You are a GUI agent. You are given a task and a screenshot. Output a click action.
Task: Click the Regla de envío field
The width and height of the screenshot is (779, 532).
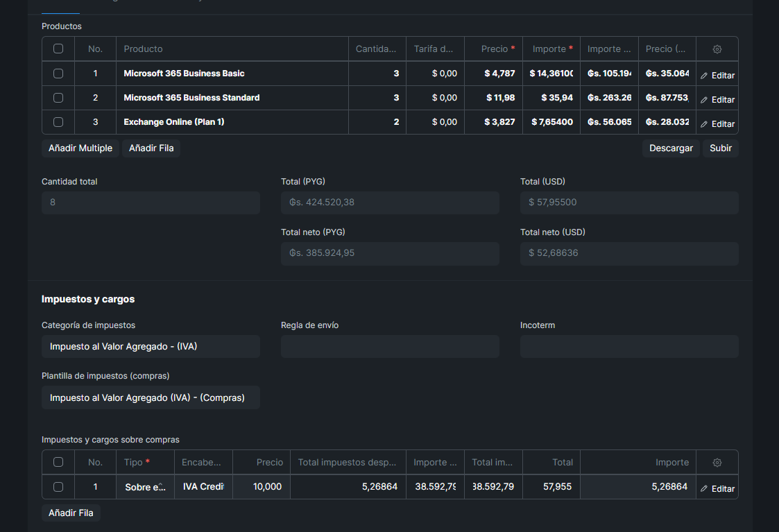pyautogui.click(x=390, y=347)
